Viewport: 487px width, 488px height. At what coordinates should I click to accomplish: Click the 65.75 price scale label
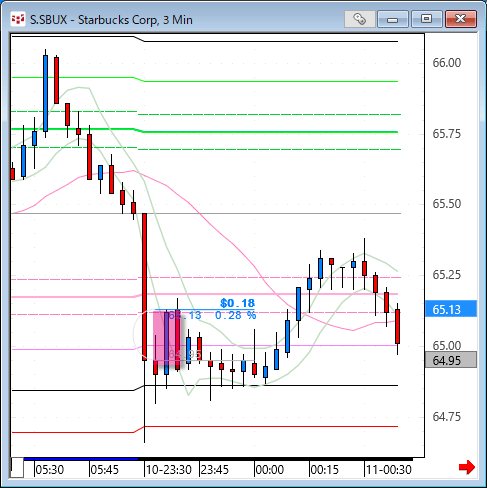point(447,134)
